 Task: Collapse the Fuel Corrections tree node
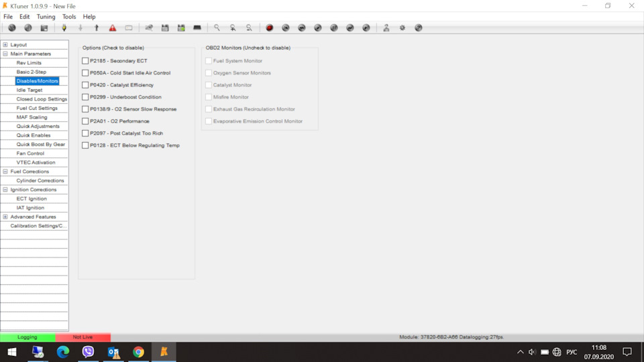tap(5, 172)
